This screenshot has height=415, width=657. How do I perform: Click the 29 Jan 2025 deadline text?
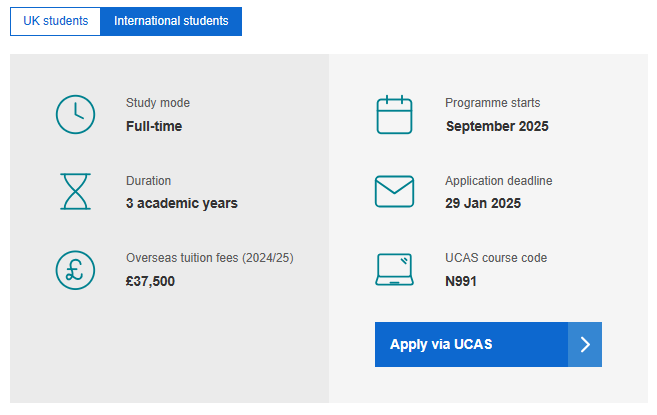coord(483,203)
